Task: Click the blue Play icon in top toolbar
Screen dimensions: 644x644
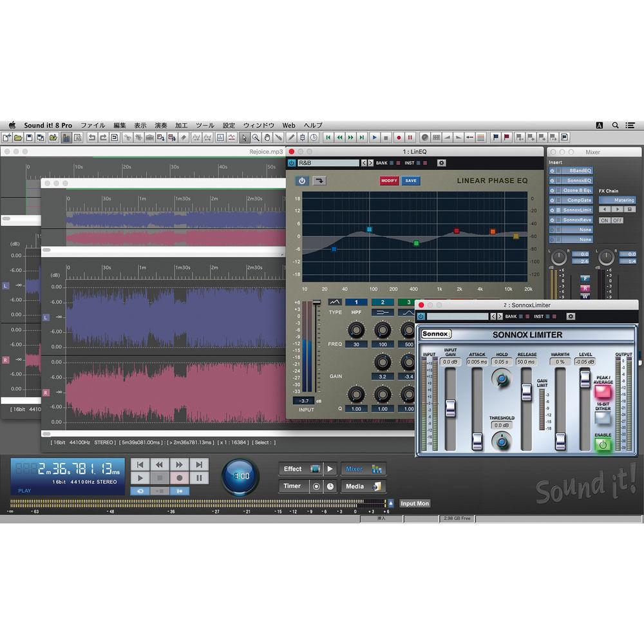Action: pyautogui.click(x=374, y=137)
